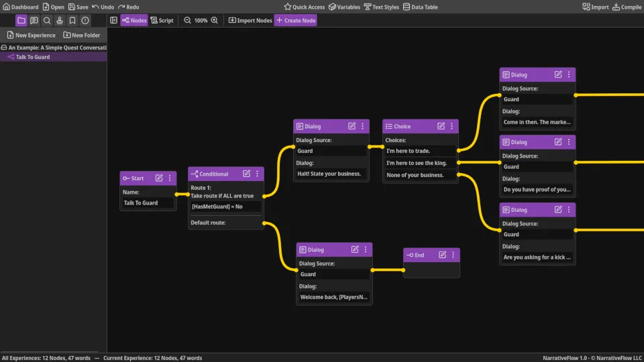Screen dimensions: 644x362
Task: Open the Variables panel
Action: click(344, 7)
